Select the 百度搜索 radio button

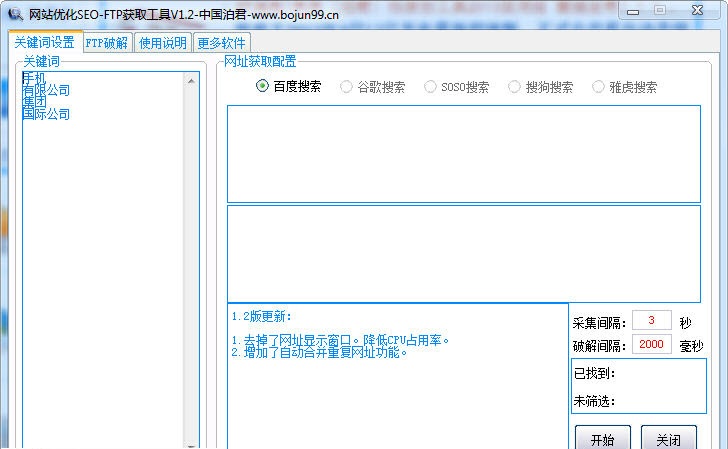point(263,87)
